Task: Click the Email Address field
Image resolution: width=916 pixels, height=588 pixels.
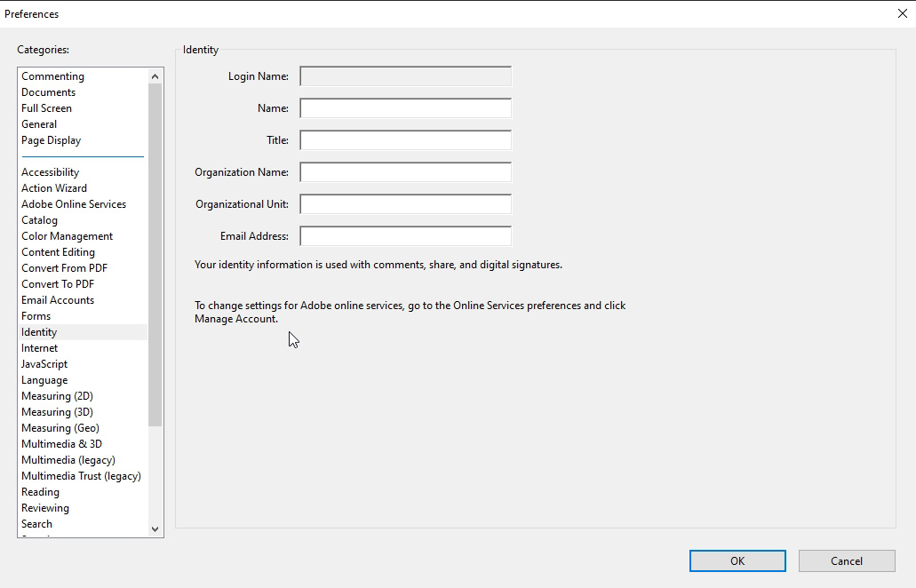Action: click(405, 236)
